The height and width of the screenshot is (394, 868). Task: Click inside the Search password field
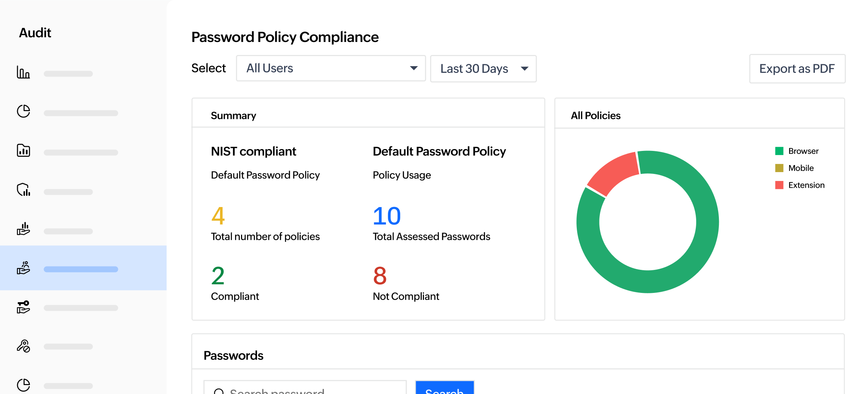coord(305,390)
